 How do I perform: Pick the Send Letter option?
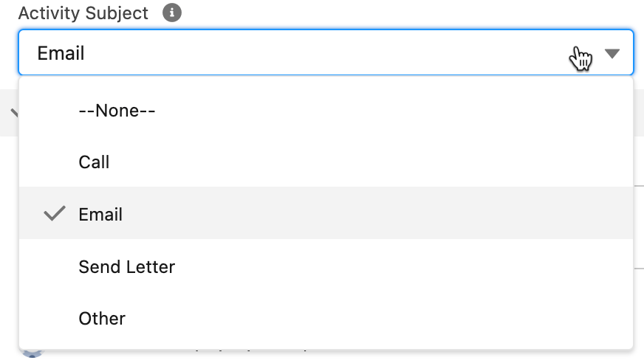pyautogui.click(x=126, y=266)
